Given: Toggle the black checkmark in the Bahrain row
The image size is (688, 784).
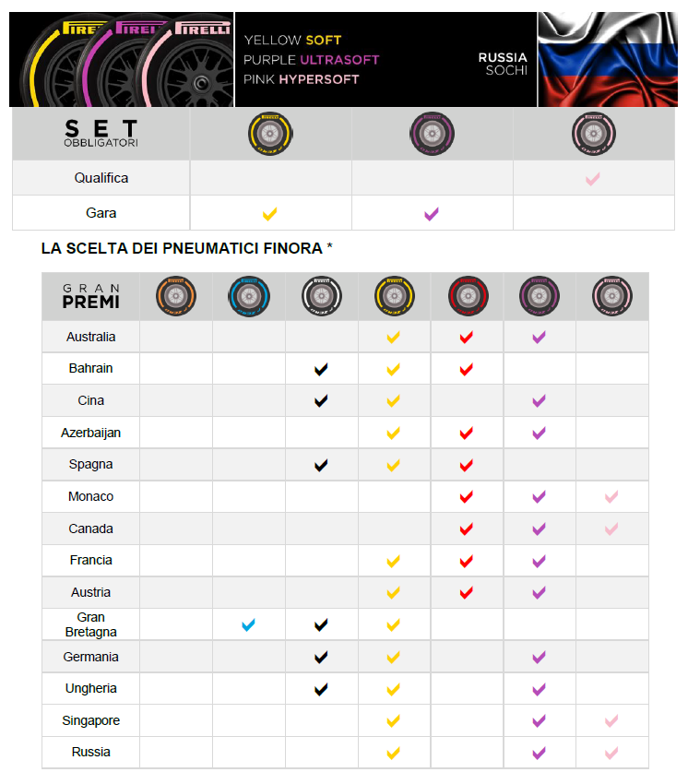Looking at the screenshot, I should click(x=321, y=370).
